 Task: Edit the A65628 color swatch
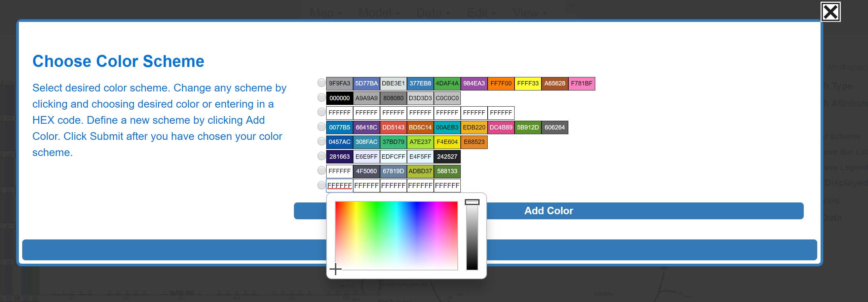click(x=555, y=84)
